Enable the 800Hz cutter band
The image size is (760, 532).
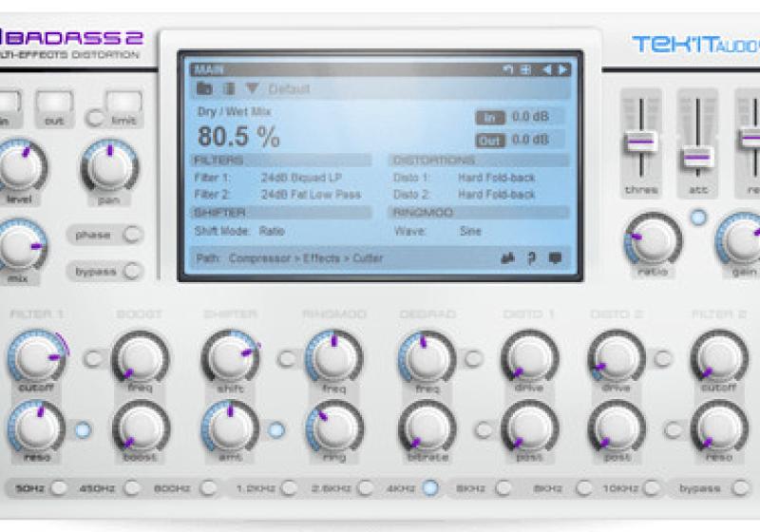point(208,488)
